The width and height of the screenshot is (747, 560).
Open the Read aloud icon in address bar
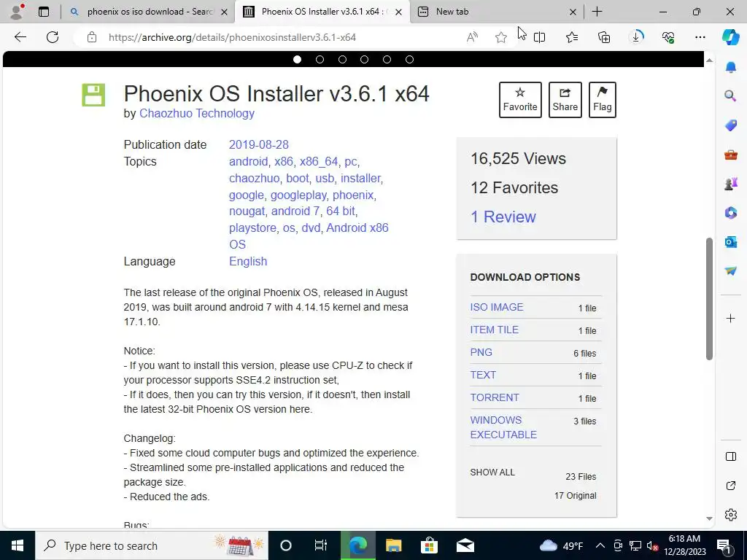[x=472, y=37]
